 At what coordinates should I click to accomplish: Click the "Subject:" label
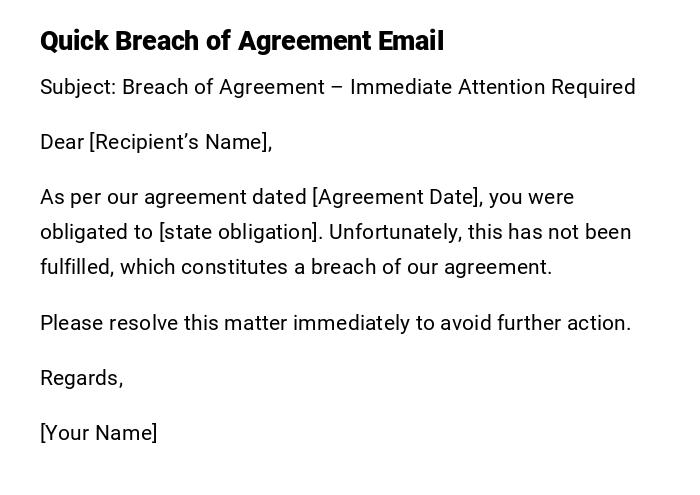78,87
